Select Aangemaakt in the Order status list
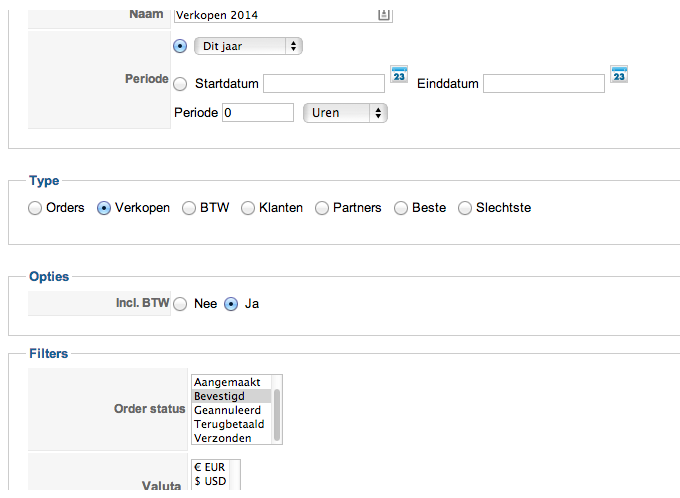The height and width of the screenshot is (498, 680). pos(232,382)
